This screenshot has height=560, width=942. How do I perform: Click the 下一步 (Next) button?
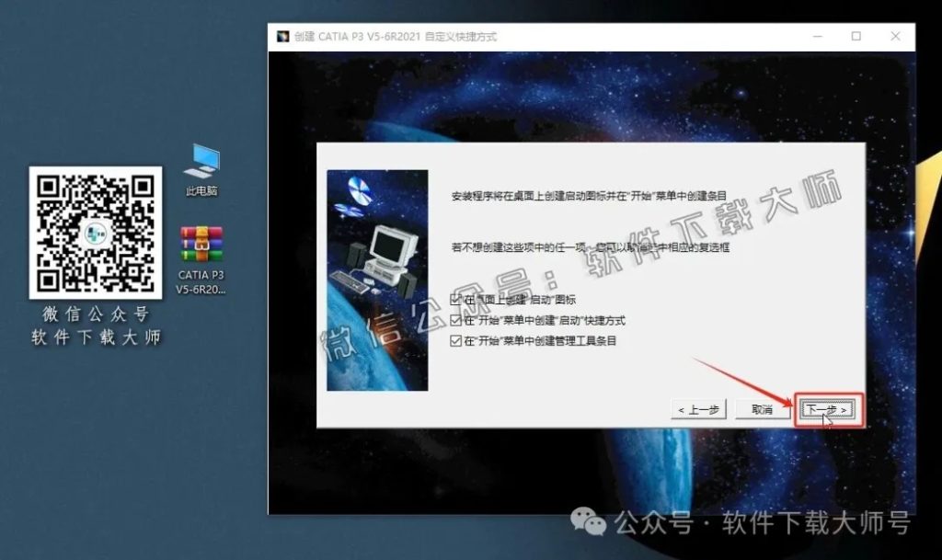826,410
